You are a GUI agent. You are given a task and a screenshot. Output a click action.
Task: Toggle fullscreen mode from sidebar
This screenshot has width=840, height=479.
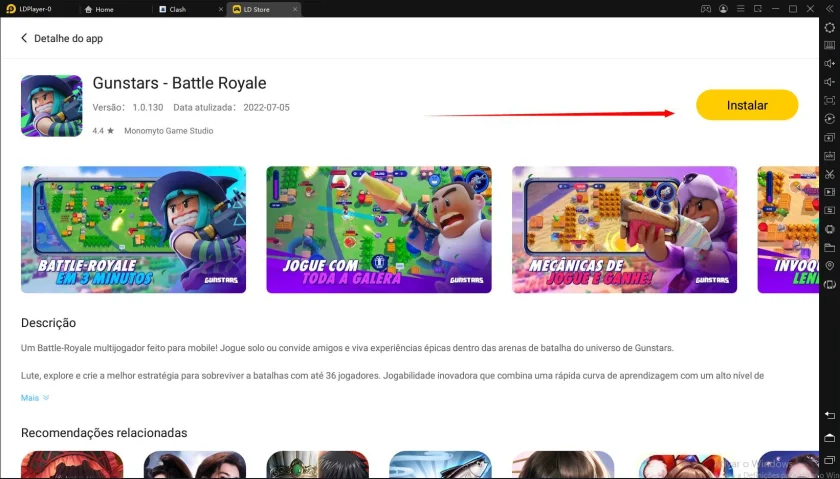pyautogui.click(x=829, y=100)
